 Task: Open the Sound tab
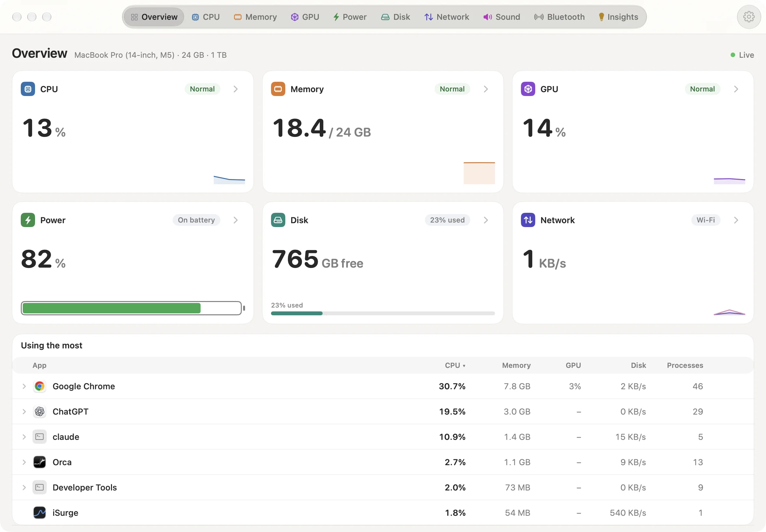tap(501, 17)
